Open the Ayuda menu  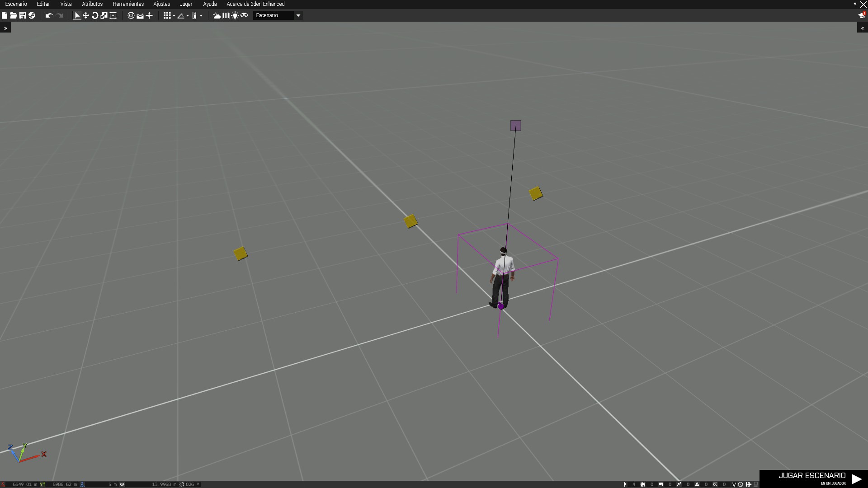[x=210, y=4]
